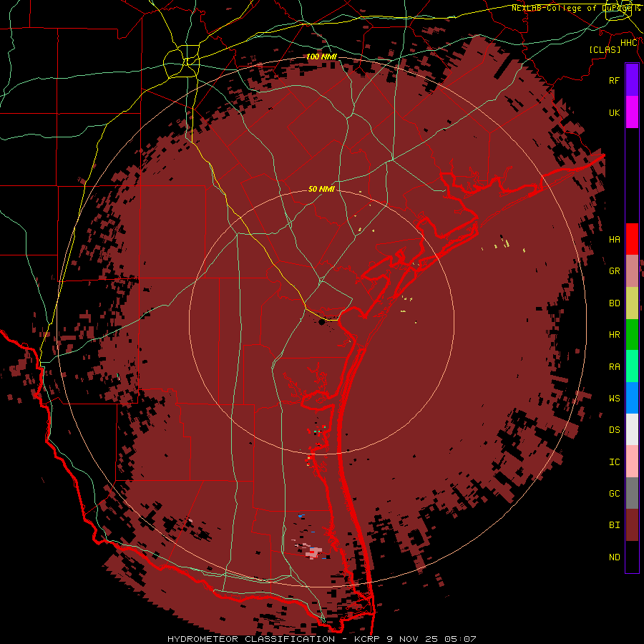The width and height of the screenshot is (644, 644).
Task: Click the HYDROMETEOR CLASSIFICATION caption text
Action: 251,639
